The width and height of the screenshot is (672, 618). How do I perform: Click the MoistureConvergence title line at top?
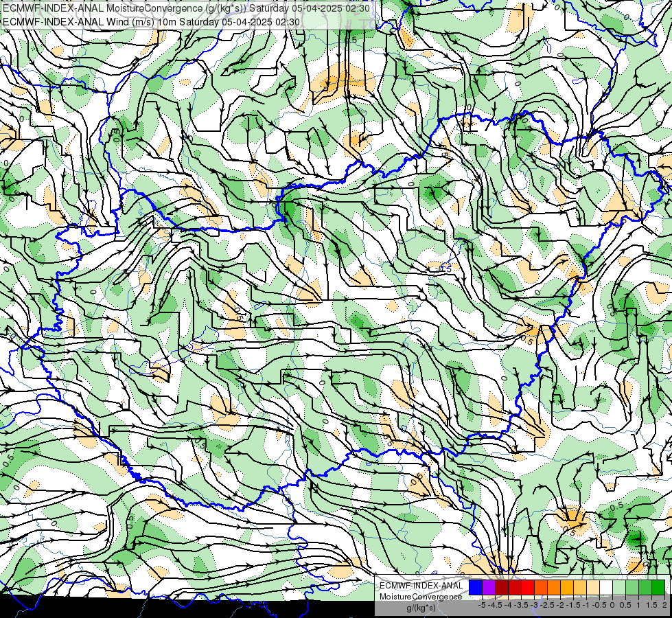(187, 8)
